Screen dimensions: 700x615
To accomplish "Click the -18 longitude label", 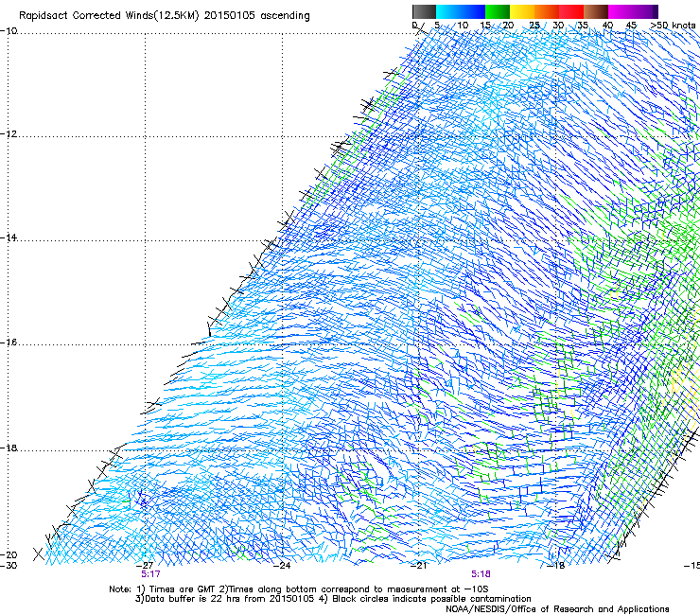I will 555,566.
